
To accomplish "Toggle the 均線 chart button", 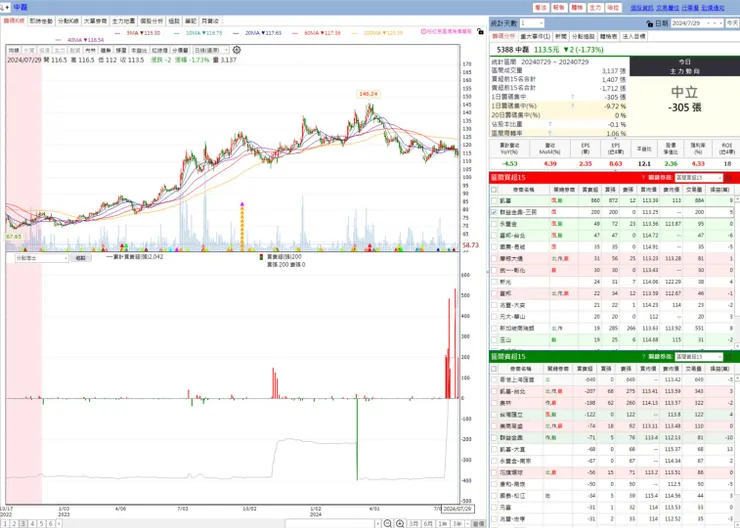I will coord(14,50).
